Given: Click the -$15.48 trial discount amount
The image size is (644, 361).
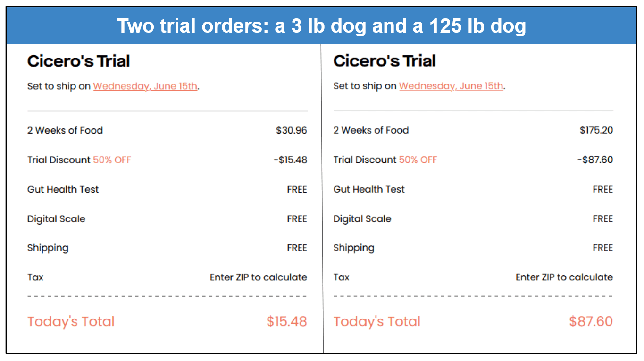Looking at the screenshot, I should pos(291,160).
